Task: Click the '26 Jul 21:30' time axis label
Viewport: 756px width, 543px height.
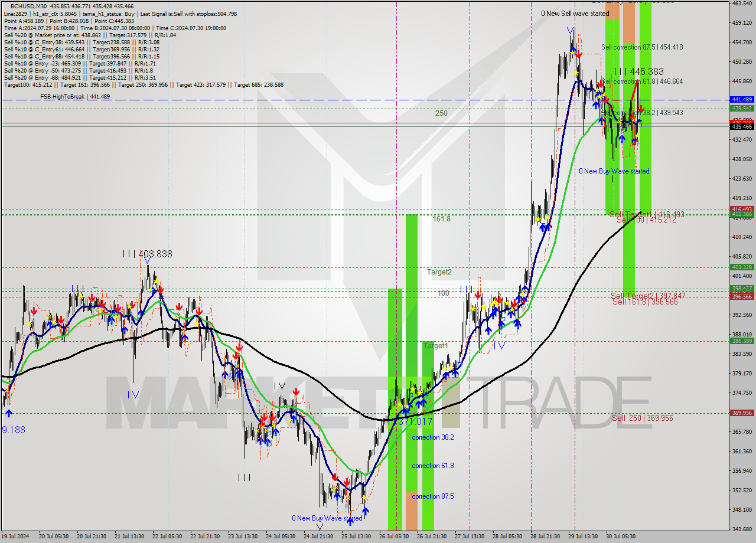Action: click(x=432, y=537)
